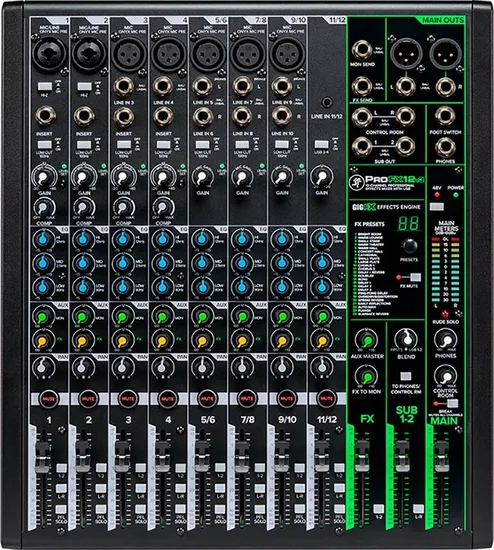
Task: Click the MAIN master fader
Action: tap(441, 455)
